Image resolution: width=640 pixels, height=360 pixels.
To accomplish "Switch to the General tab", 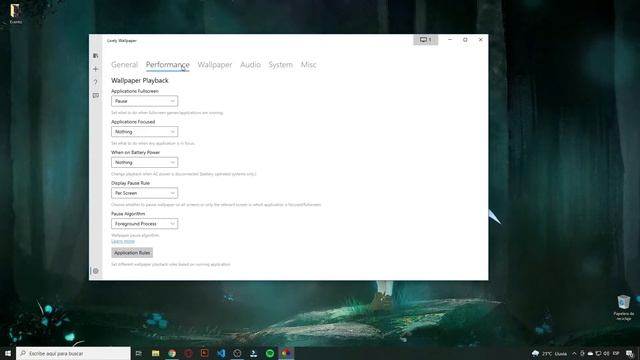I will [x=124, y=64].
